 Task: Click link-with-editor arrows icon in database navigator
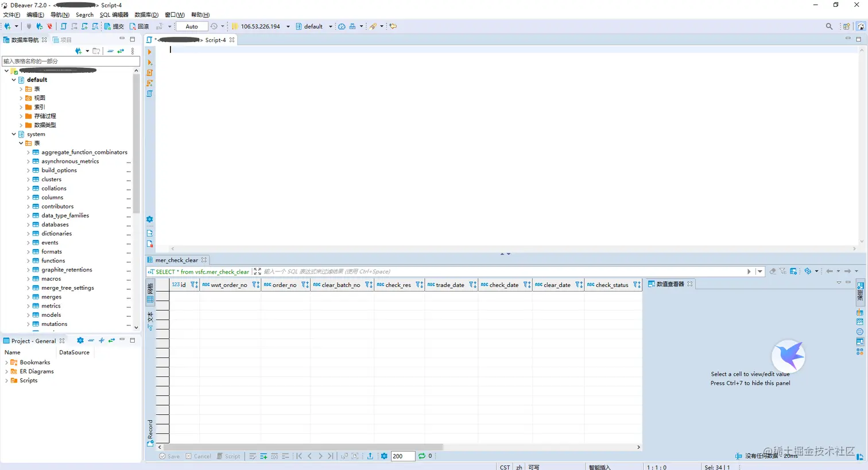pos(121,51)
